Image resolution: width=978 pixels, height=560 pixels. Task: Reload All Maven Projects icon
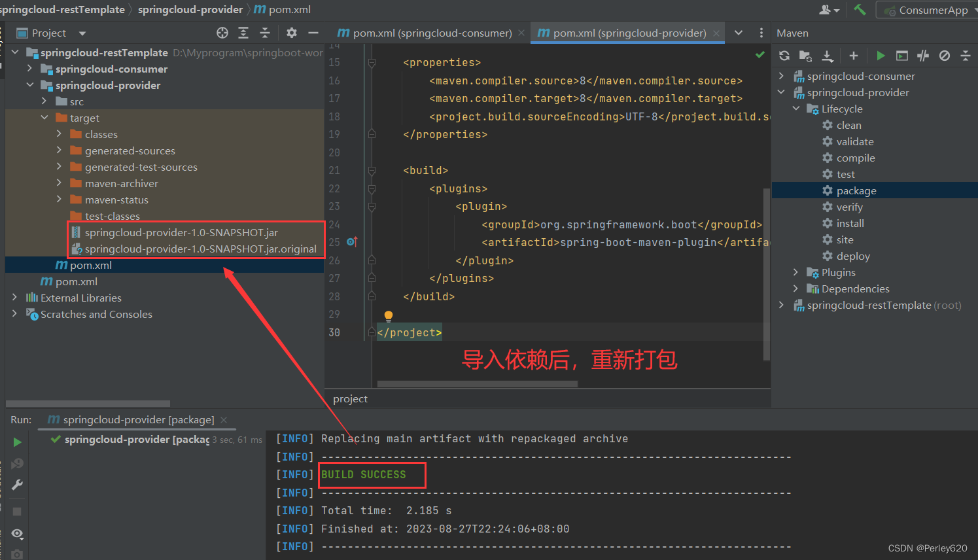coord(784,56)
